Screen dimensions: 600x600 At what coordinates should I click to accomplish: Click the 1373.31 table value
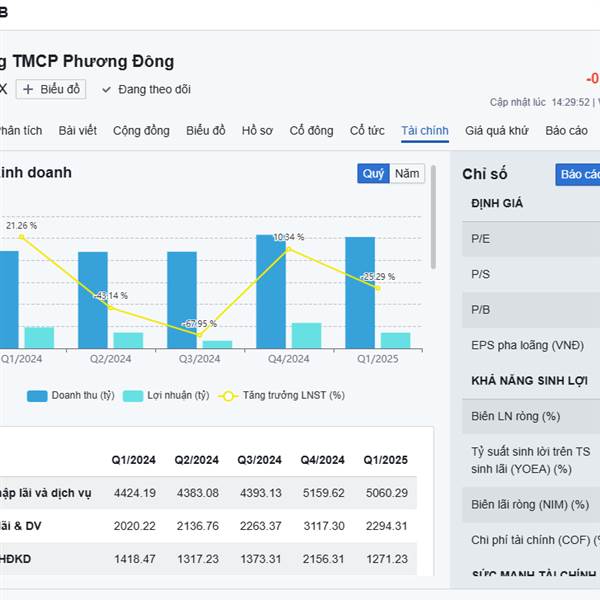tap(261, 559)
